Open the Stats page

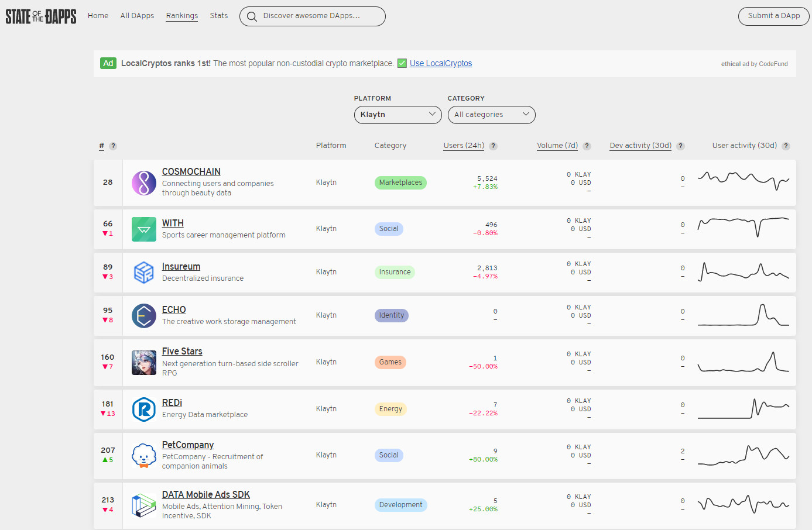[219, 16]
